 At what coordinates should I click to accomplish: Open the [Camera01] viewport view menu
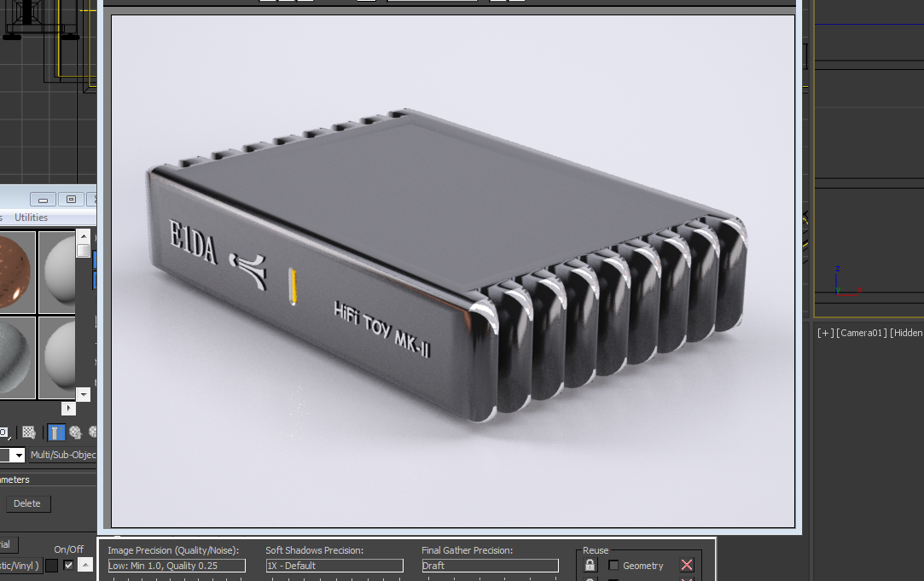tap(861, 333)
